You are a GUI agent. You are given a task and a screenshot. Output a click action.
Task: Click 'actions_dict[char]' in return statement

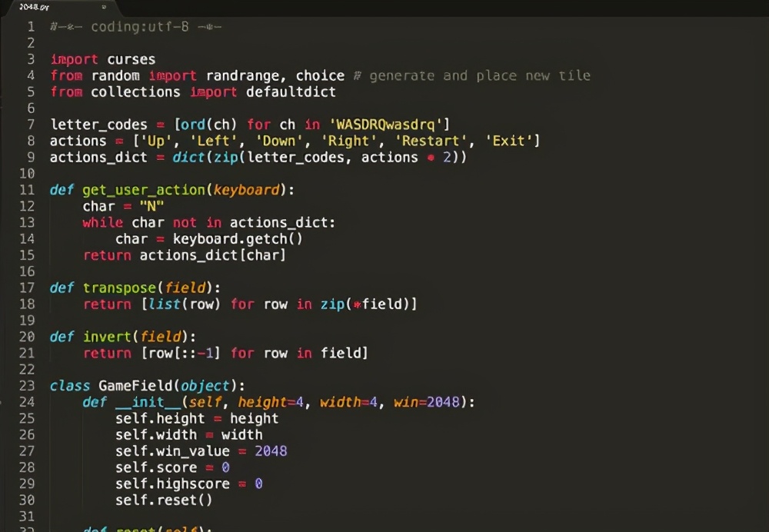pos(212,255)
